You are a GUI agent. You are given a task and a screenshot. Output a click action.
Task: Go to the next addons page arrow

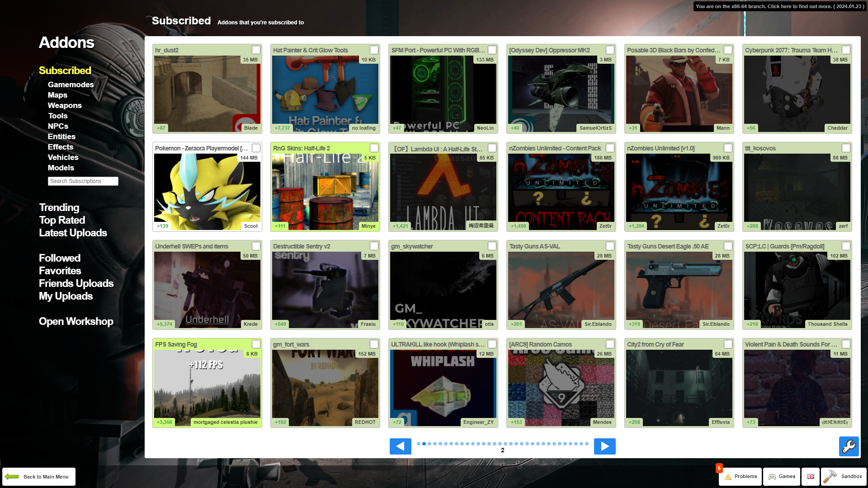coord(604,446)
